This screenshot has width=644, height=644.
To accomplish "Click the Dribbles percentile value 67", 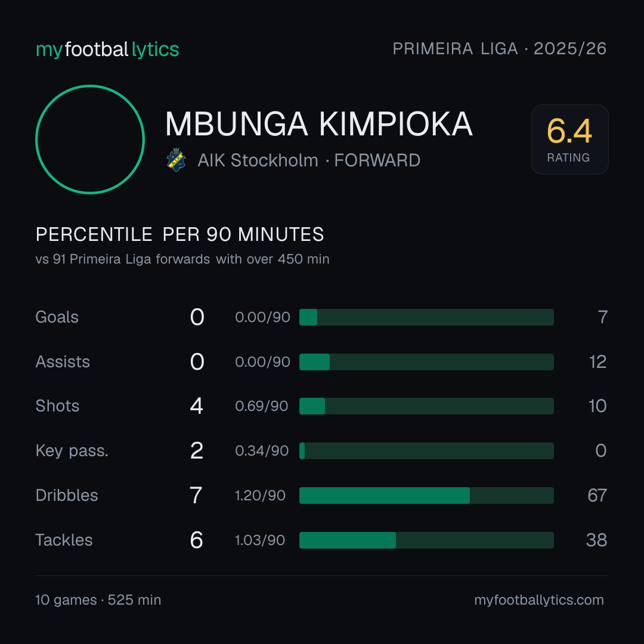I will tap(597, 496).
